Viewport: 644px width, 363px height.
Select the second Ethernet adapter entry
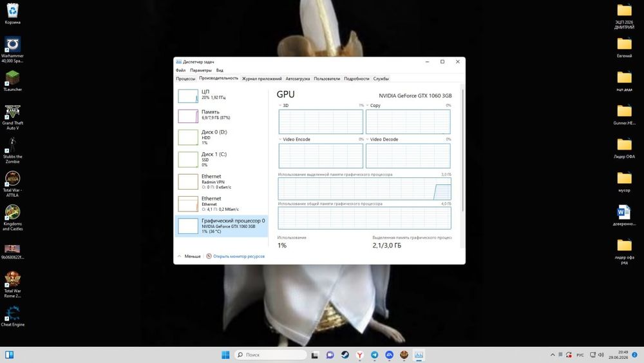pyautogui.click(x=222, y=204)
